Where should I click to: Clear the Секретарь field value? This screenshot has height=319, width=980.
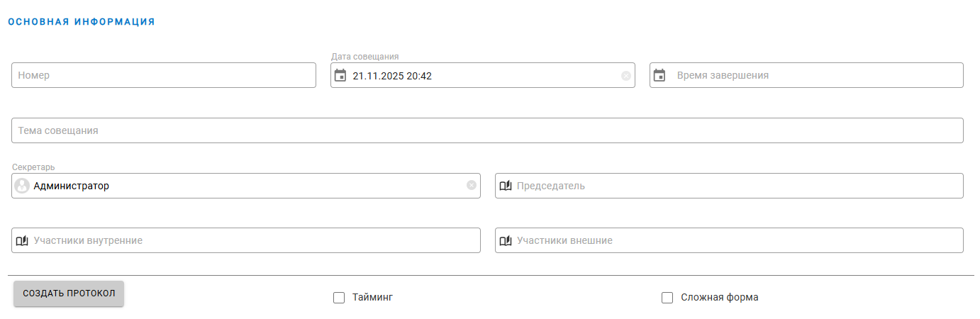tap(472, 186)
